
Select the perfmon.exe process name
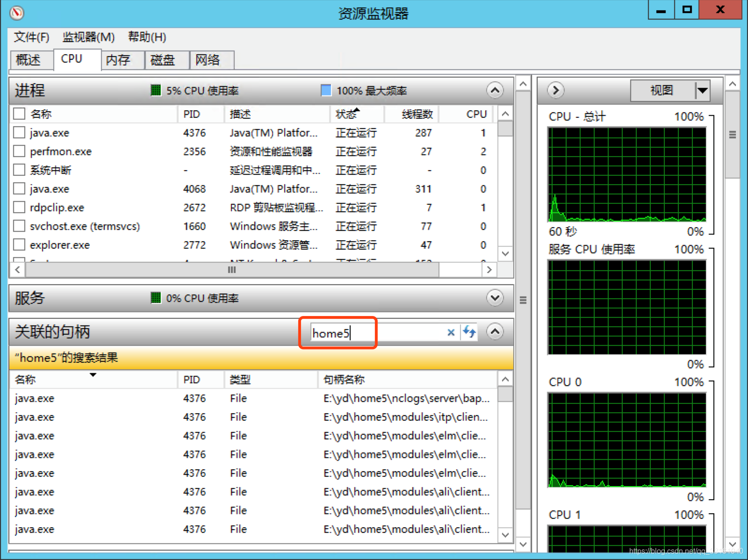(x=61, y=151)
